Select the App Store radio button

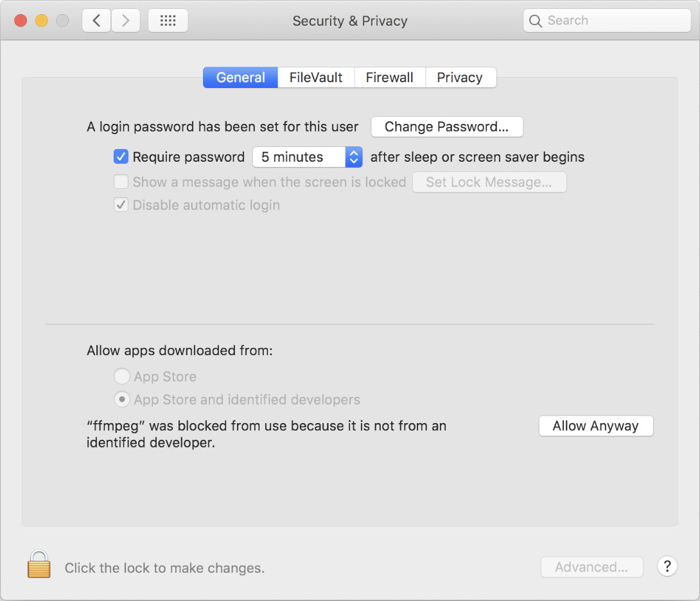(121, 376)
